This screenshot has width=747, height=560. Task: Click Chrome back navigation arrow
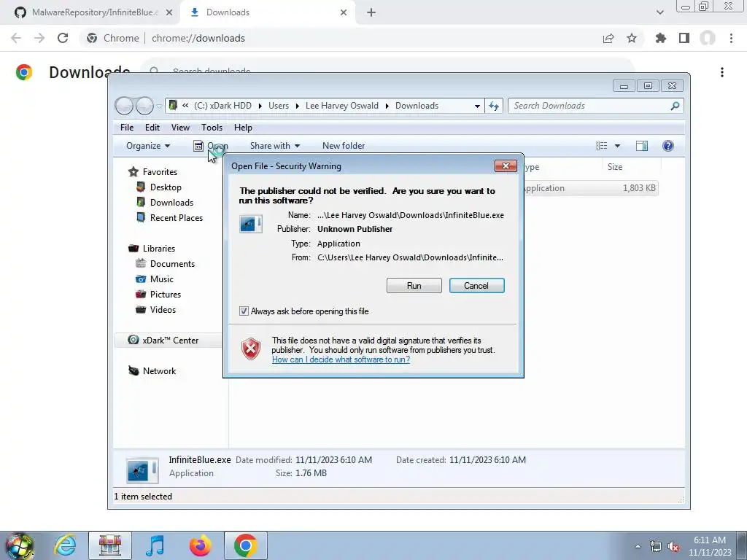tap(16, 38)
